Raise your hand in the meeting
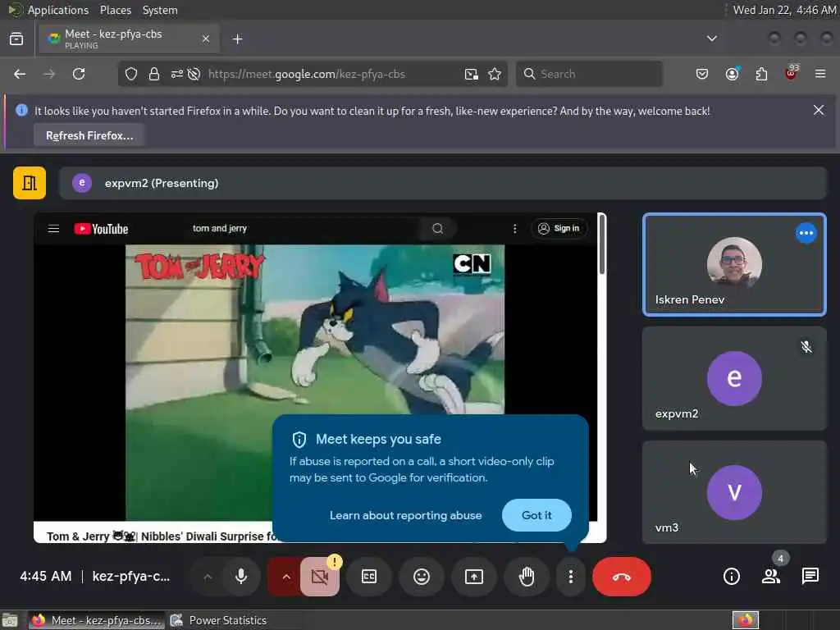The image size is (840, 630). click(527, 577)
